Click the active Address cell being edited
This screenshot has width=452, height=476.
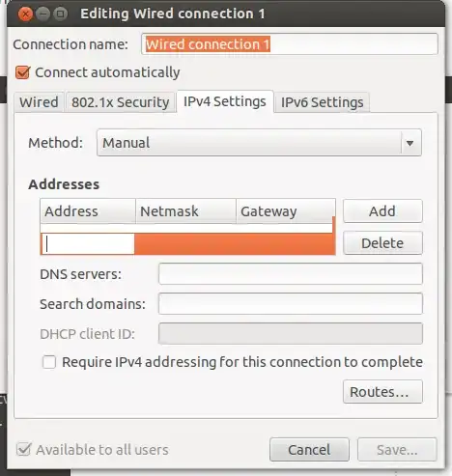88,244
